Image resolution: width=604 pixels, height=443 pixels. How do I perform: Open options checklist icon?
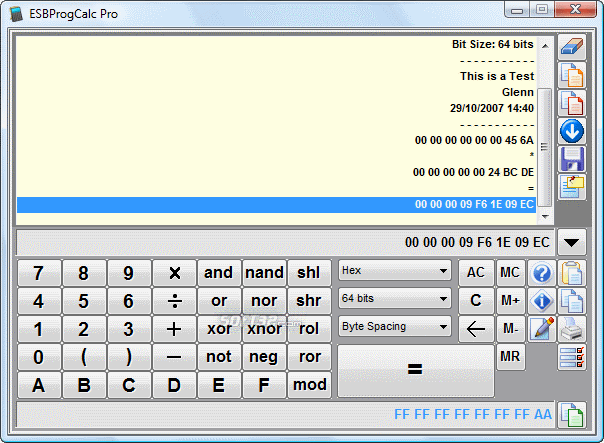point(572,357)
